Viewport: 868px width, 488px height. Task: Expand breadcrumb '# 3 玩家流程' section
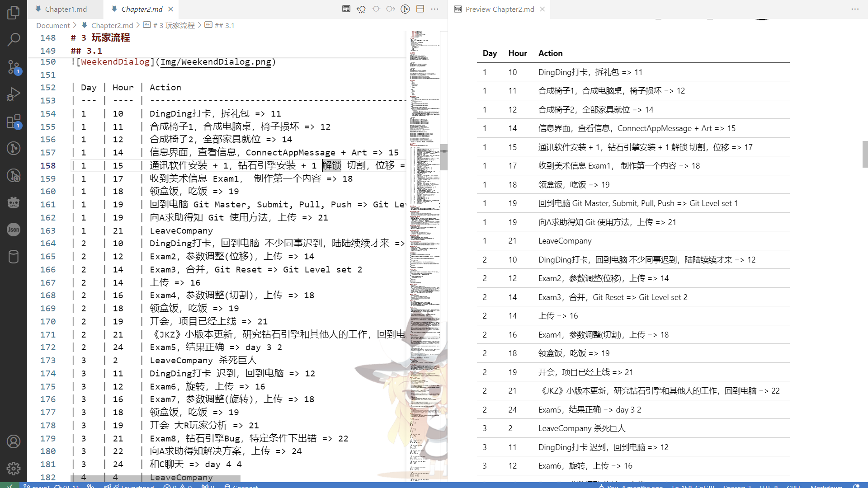[174, 25]
